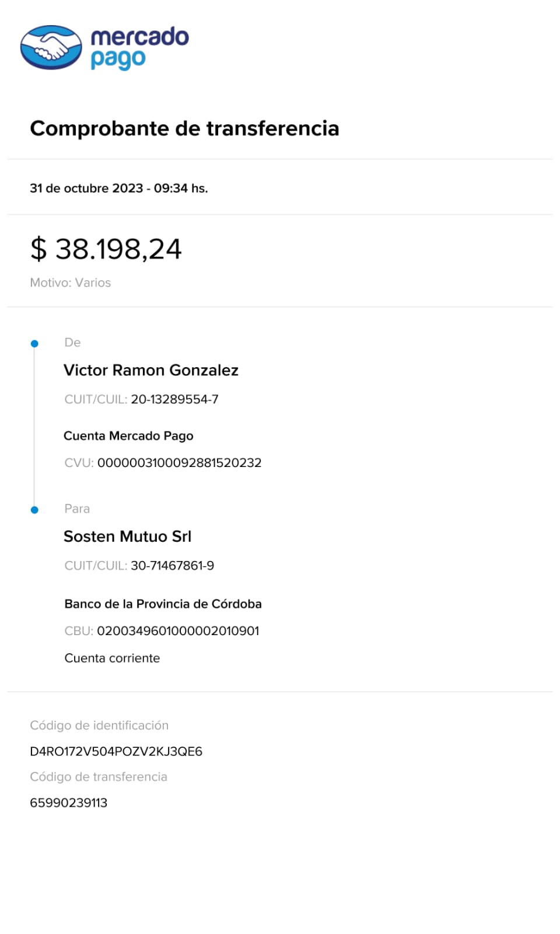This screenshot has width=560, height=934.
Task: Click the sender CUIT/CUIL 20-13289554-7
Action: point(174,399)
